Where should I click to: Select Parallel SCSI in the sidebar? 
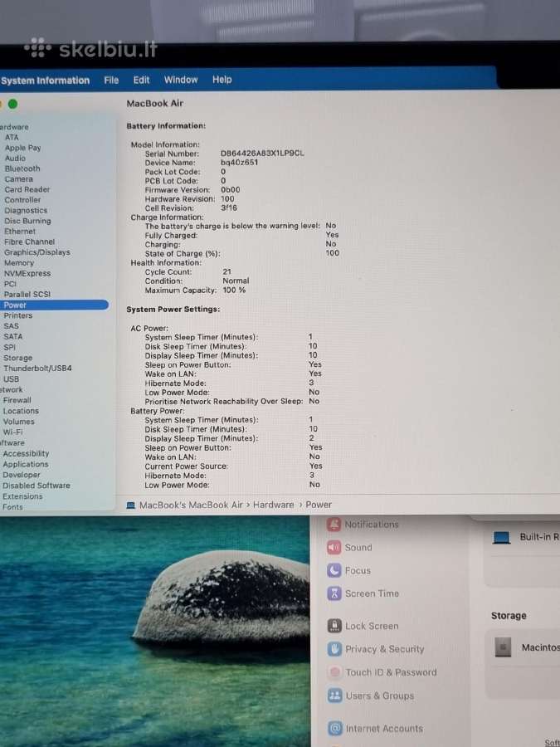[27, 295]
